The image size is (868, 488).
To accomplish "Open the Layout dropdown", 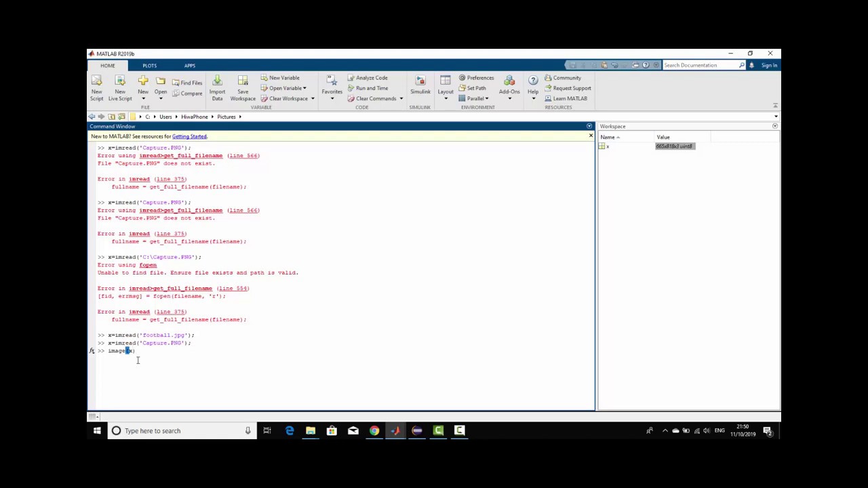I will pyautogui.click(x=446, y=88).
